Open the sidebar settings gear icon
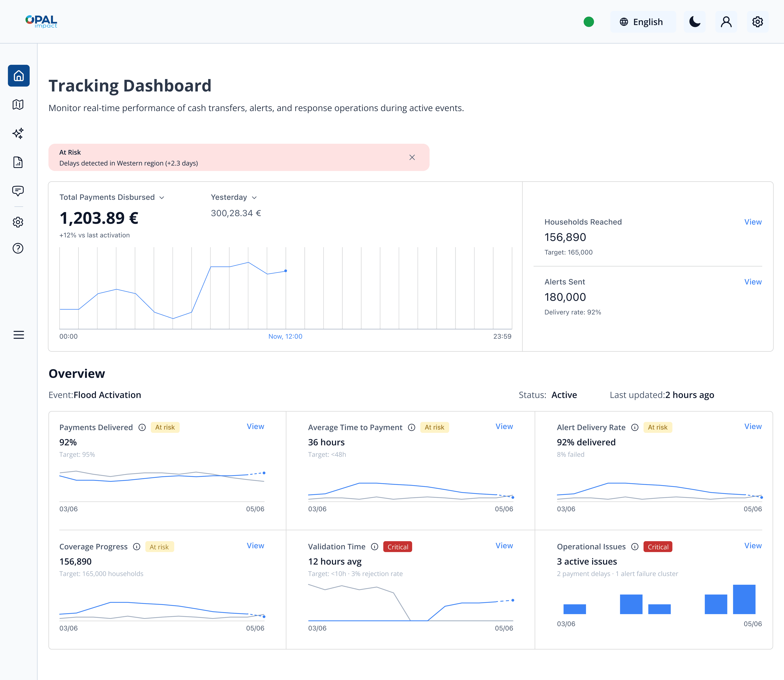Image resolution: width=784 pixels, height=680 pixels. 18,222
